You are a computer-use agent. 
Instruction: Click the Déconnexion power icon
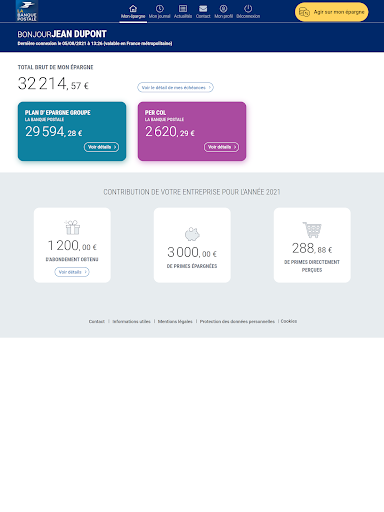tap(248, 9)
